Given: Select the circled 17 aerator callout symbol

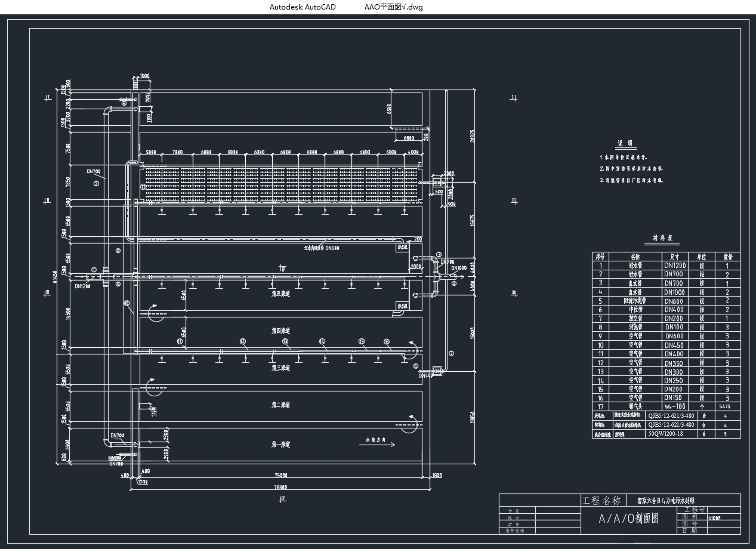Looking at the screenshot, I should tap(143, 187).
